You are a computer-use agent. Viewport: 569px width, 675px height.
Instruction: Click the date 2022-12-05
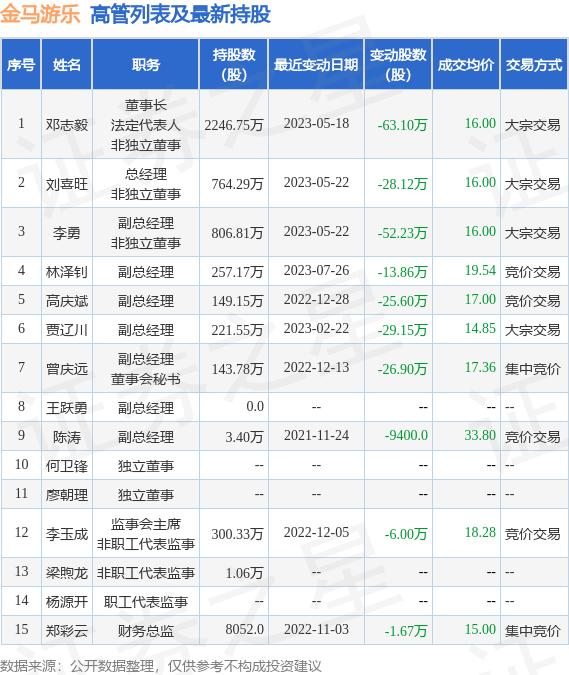(316, 532)
